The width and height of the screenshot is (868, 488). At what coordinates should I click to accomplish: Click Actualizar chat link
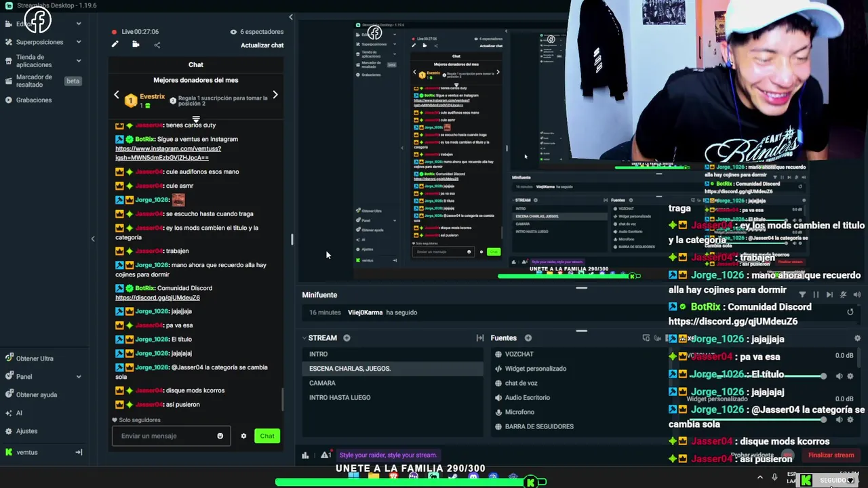[262, 45]
